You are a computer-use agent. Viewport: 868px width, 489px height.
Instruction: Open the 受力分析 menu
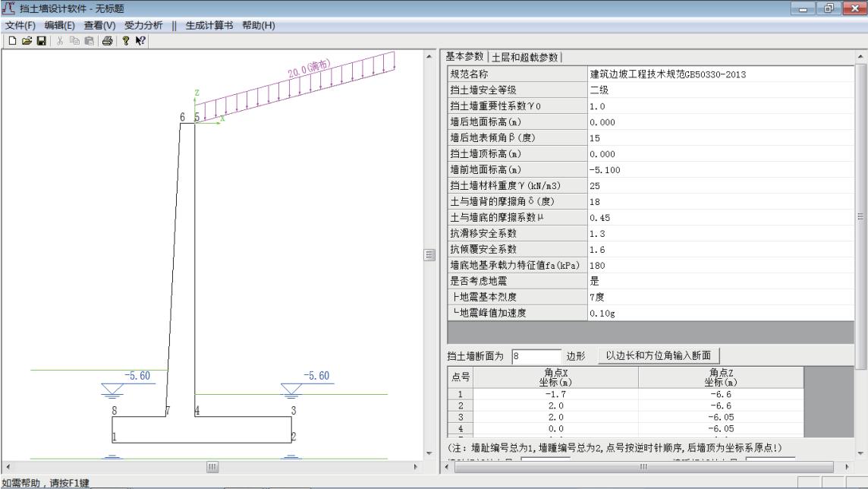tap(143, 26)
